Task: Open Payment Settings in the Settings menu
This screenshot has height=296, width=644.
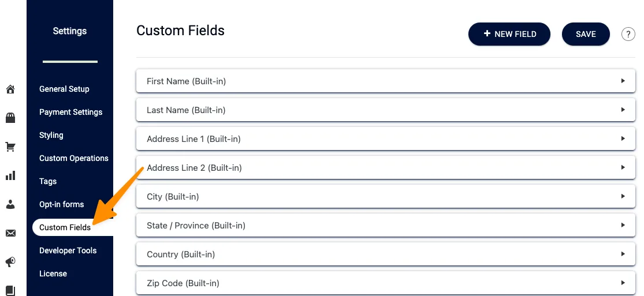Action: tap(70, 112)
